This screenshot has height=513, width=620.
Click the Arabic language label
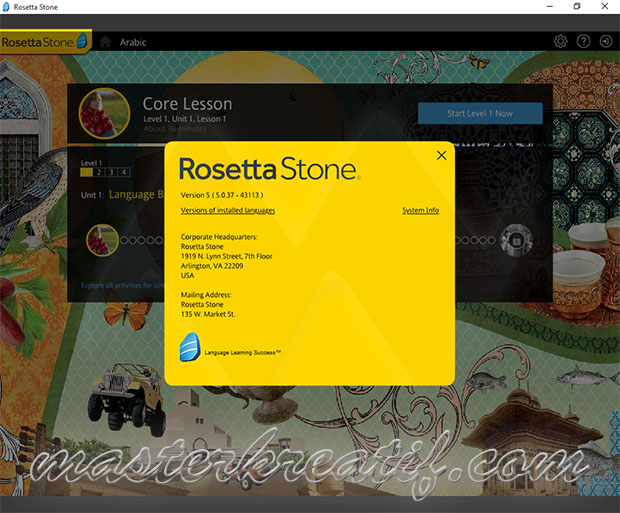click(x=133, y=42)
